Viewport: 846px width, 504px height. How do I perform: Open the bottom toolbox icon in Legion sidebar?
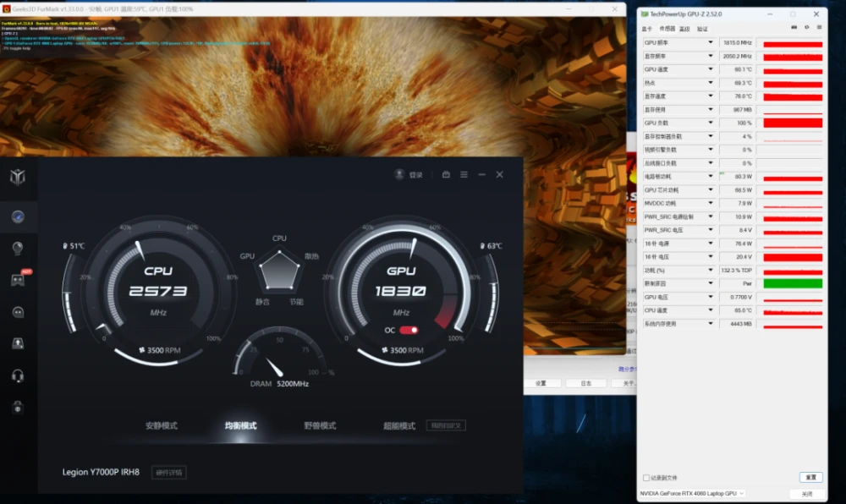coord(18,408)
